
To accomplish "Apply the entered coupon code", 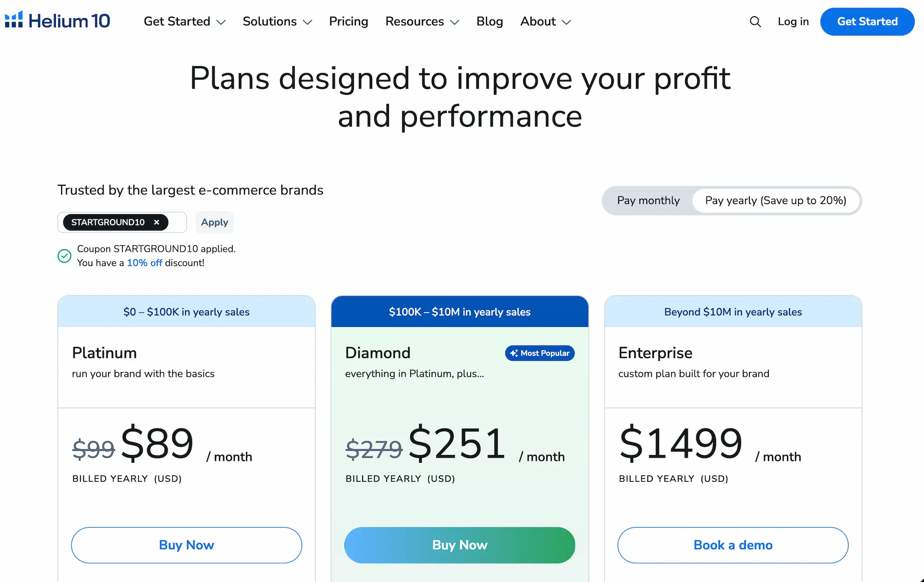I will (214, 222).
